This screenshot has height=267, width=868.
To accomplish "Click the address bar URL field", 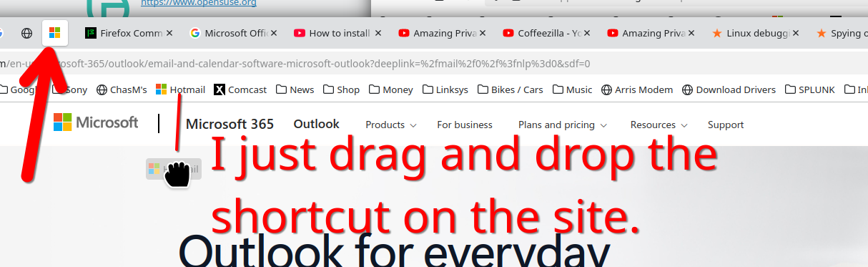I will pos(434,64).
